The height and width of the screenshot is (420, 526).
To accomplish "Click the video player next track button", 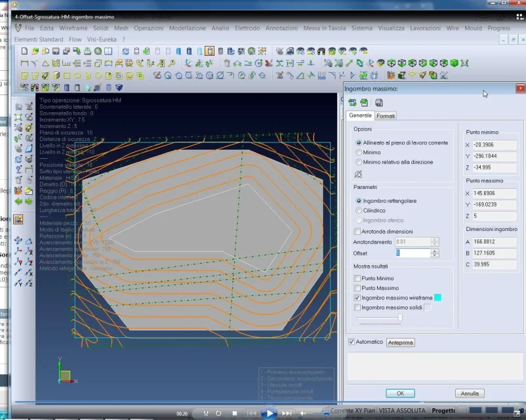I will pos(287,413).
